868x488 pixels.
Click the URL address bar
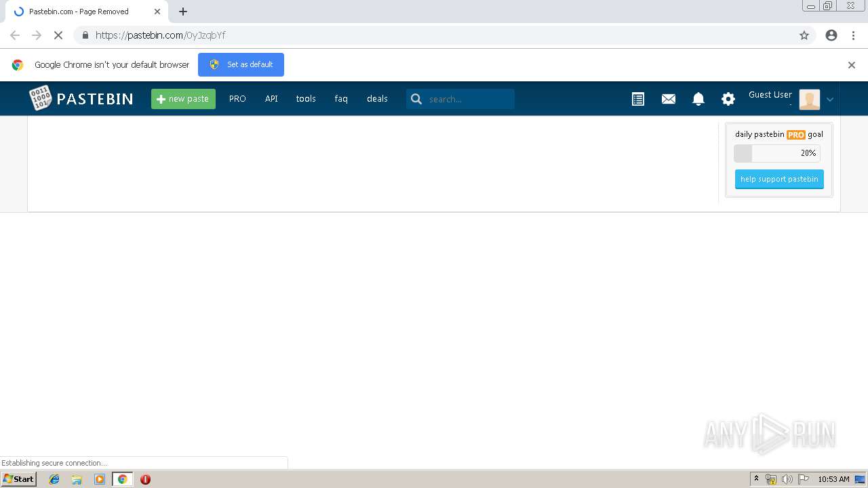(x=444, y=35)
